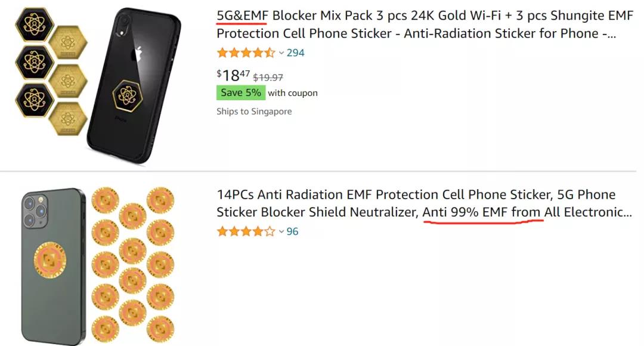
Task: Click the second product's four-star rating
Action: [x=246, y=231]
